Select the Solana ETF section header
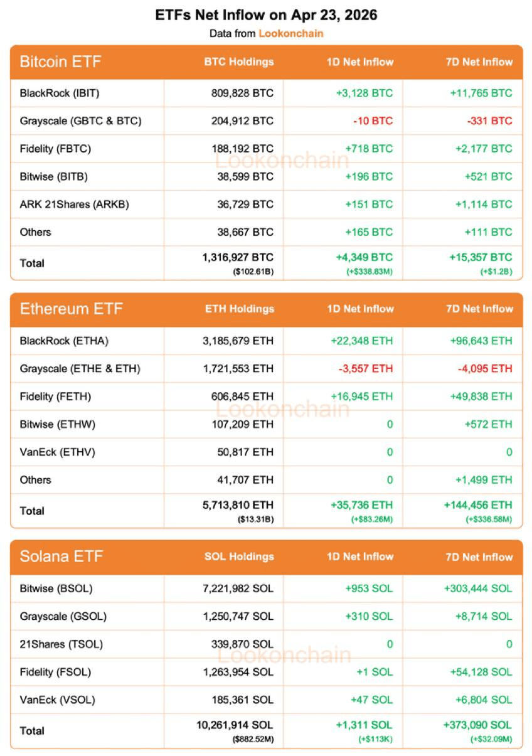 (x=61, y=556)
